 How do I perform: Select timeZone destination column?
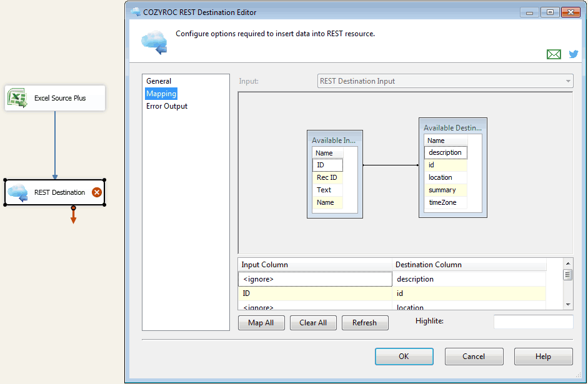click(446, 202)
